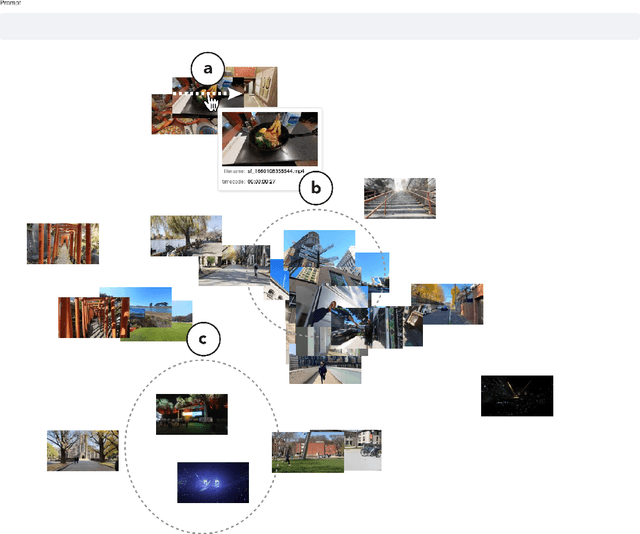The height and width of the screenshot is (534, 640).
Task: Open the night palm trees with sign thumbnail
Action: click(x=192, y=414)
